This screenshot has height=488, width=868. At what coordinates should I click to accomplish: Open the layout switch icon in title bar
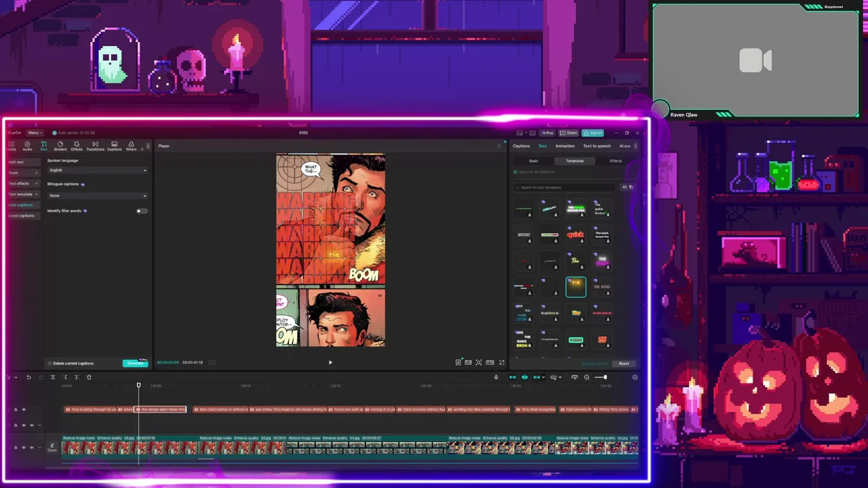click(519, 133)
